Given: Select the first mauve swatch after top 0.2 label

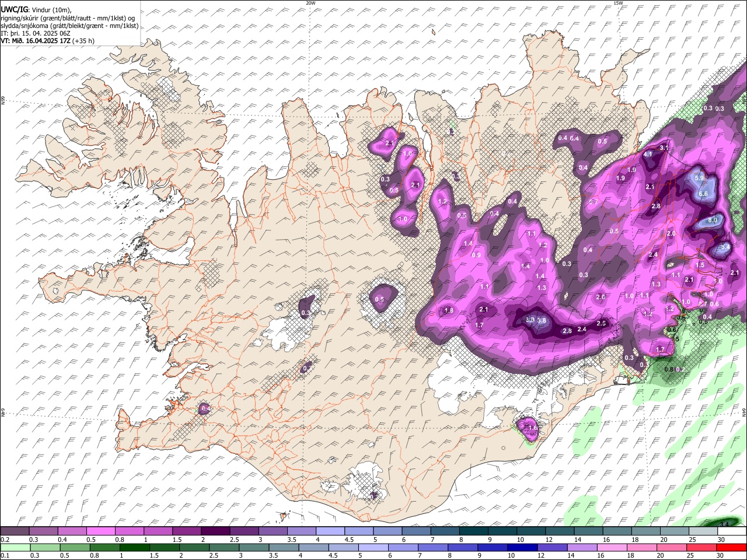Looking at the screenshot, I should click(15, 531).
